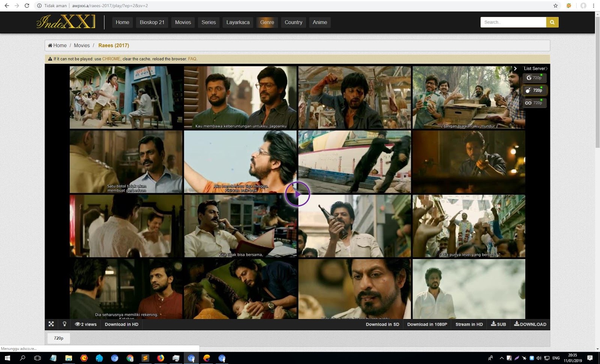Bookmark this page with the star icon

[555, 6]
